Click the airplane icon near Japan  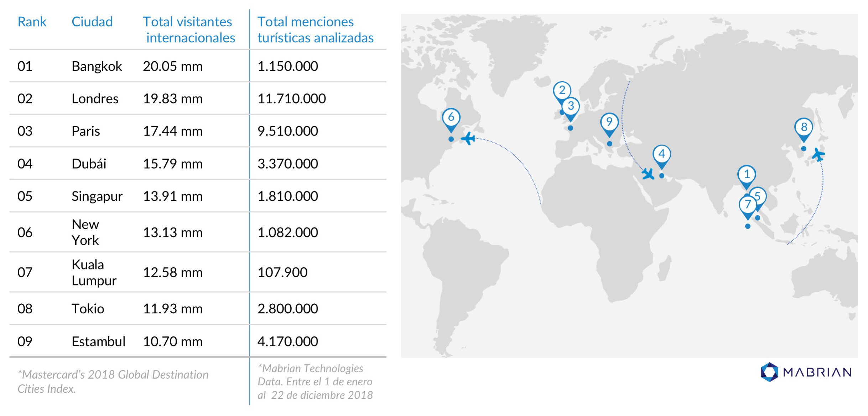pos(818,155)
